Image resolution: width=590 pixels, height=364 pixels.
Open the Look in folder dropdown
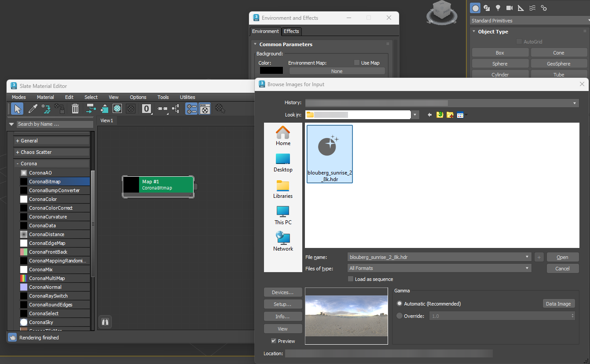pyautogui.click(x=415, y=115)
